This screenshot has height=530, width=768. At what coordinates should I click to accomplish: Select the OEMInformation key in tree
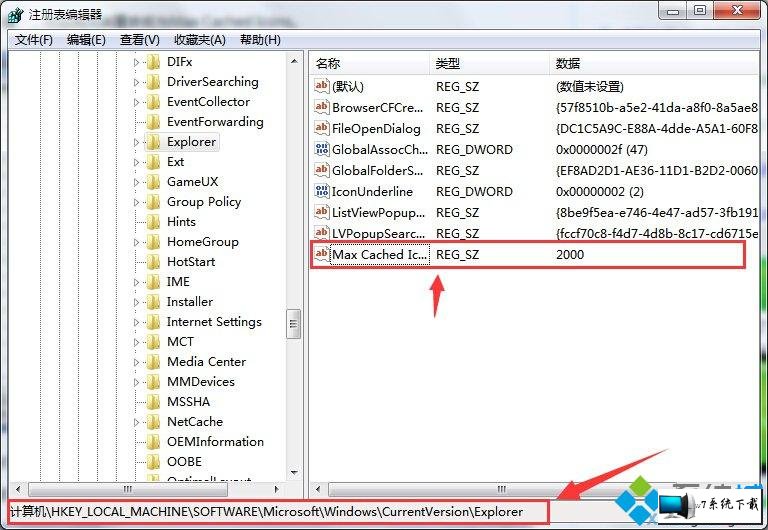[215, 441]
